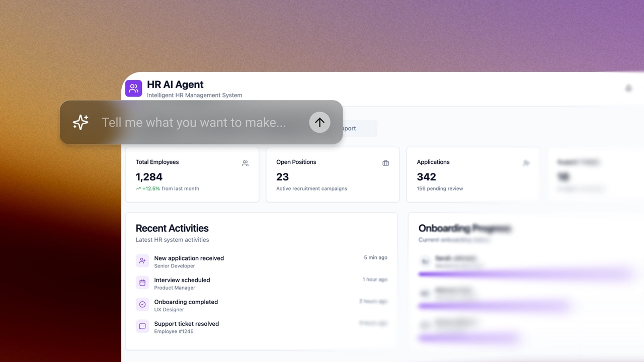
Task: Click the 'Applications' card label
Action: [x=433, y=162]
